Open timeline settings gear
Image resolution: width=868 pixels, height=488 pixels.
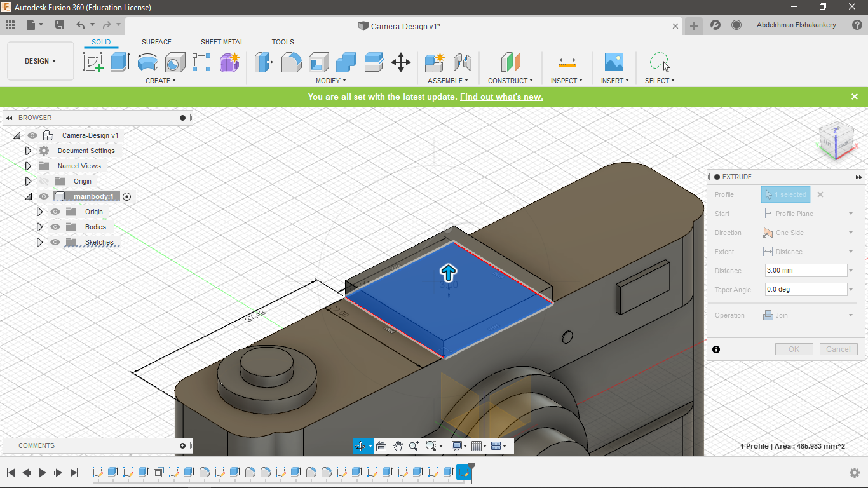pos(855,472)
